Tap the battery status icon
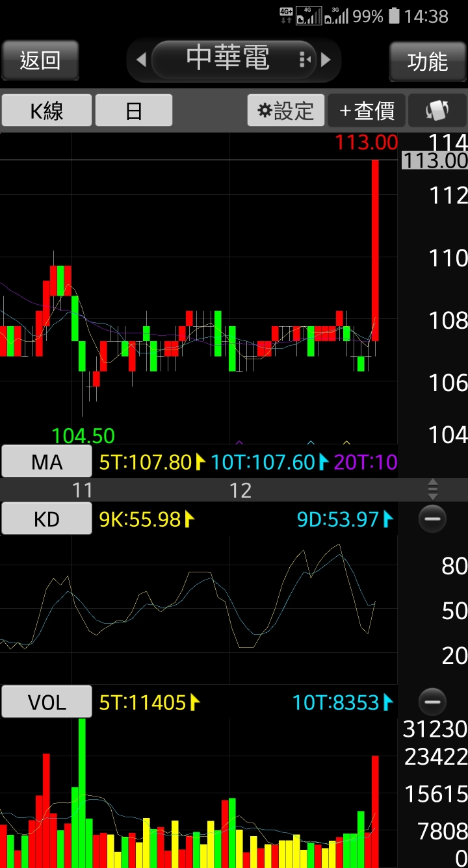The image size is (468, 868). click(394, 16)
